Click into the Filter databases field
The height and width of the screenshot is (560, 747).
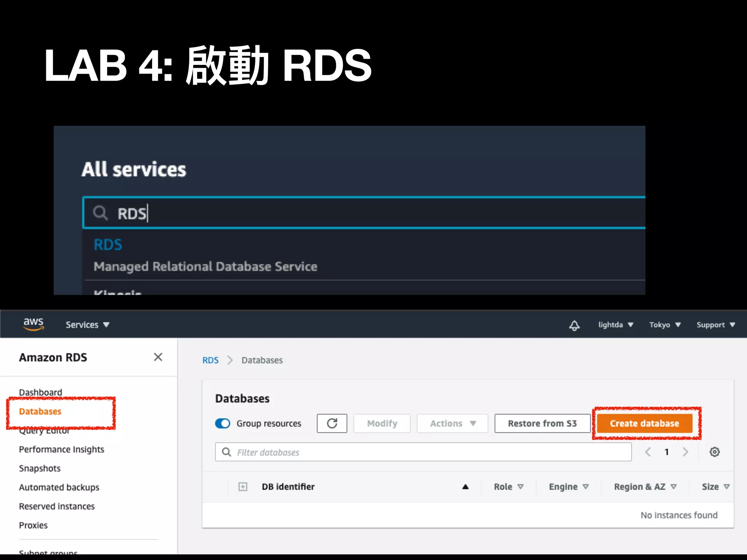tap(423, 452)
